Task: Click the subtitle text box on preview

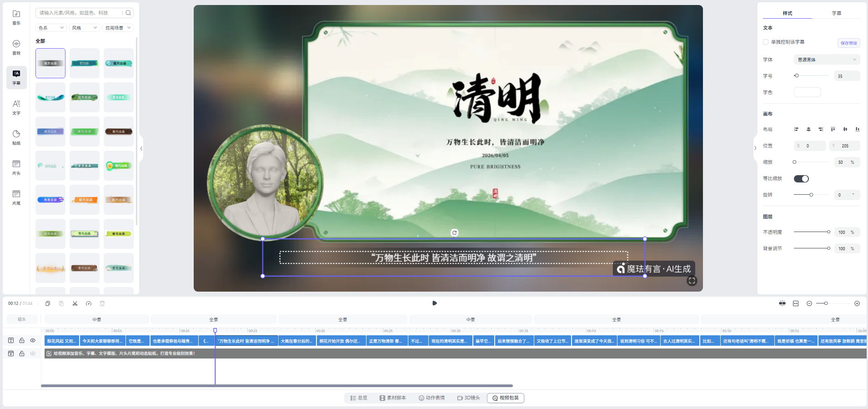Action: pyautogui.click(x=454, y=258)
